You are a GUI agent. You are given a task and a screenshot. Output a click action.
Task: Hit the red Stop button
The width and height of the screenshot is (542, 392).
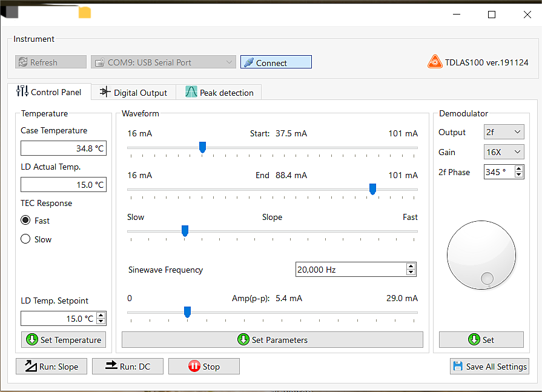[203, 367]
